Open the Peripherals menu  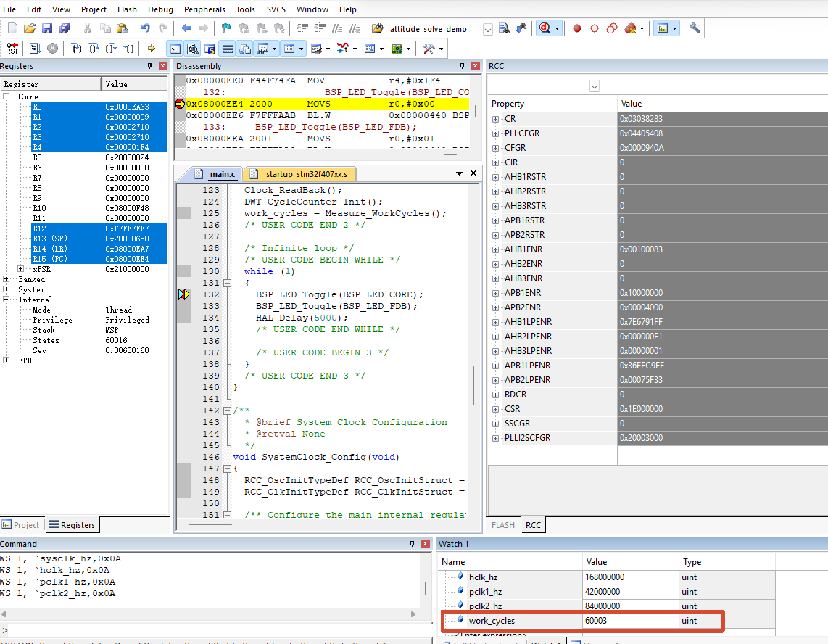pos(204,9)
